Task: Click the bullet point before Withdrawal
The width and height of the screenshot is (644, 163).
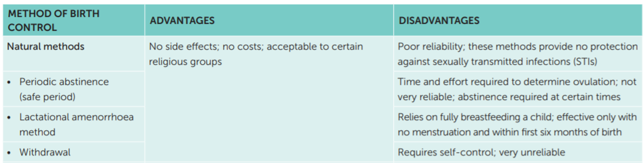Action: 9,153
